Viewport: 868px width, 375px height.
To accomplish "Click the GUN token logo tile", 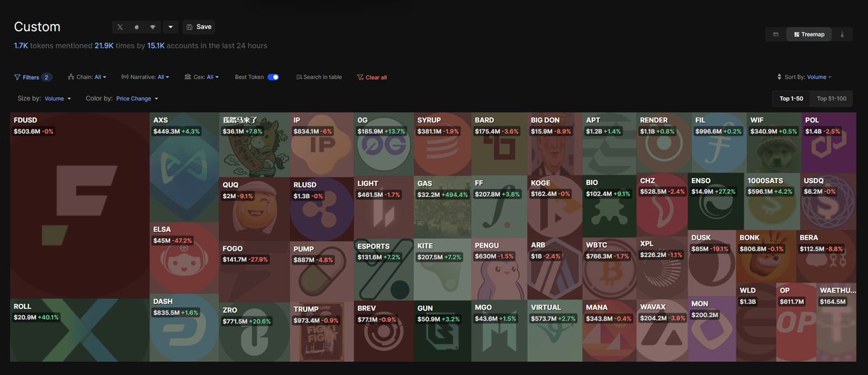I will pyautogui.click(x=443, y=331).
